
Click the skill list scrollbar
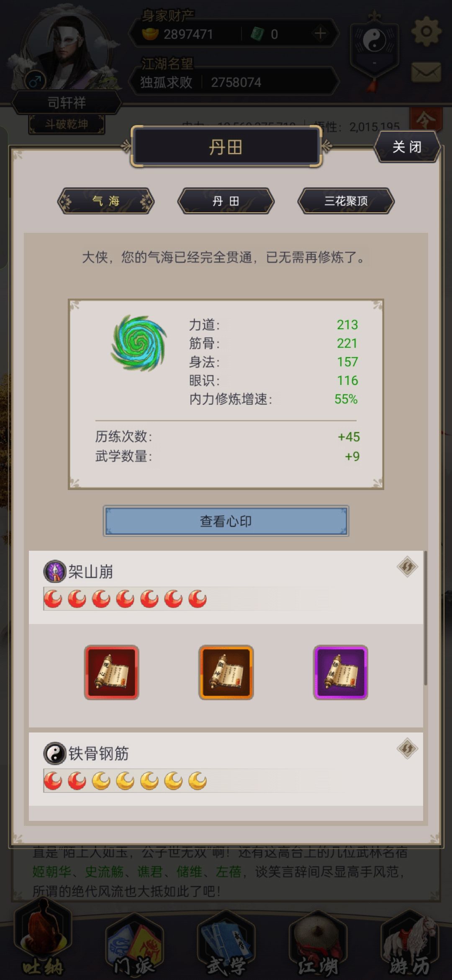[x=426, y=618]
